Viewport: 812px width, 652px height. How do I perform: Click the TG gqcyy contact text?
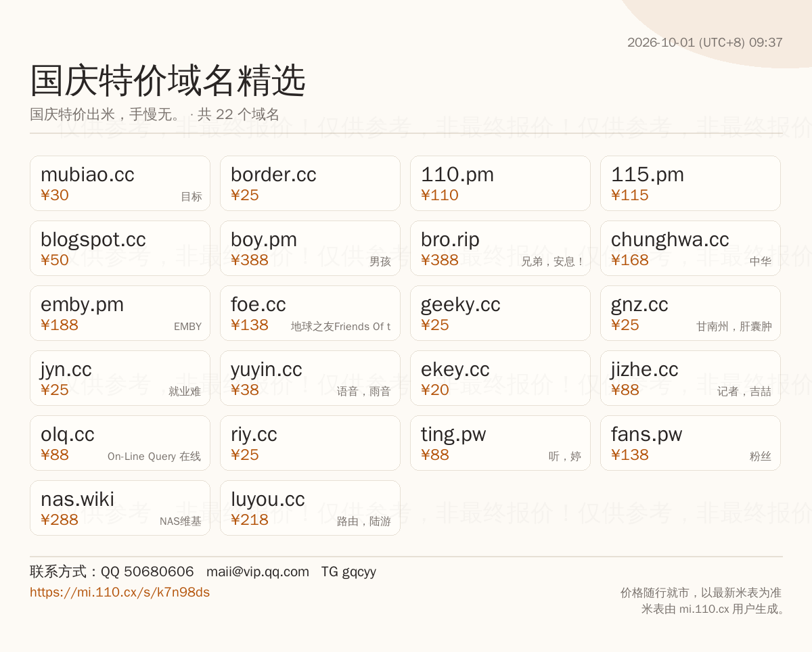348,572
